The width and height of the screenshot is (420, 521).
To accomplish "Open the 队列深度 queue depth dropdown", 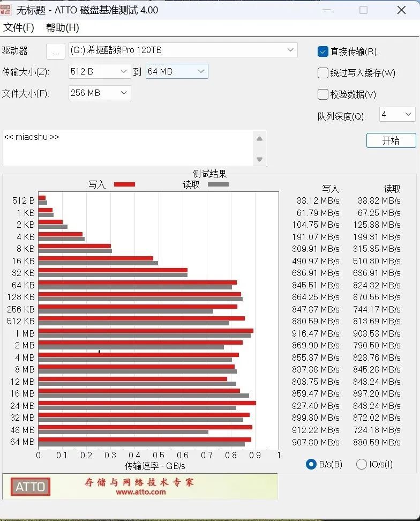I will [x=397, y=114].
